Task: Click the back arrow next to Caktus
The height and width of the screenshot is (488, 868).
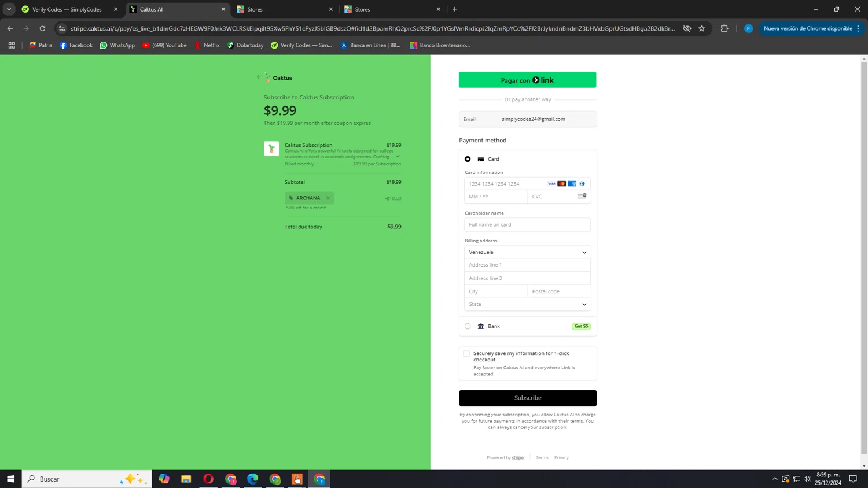Action: 259,77
